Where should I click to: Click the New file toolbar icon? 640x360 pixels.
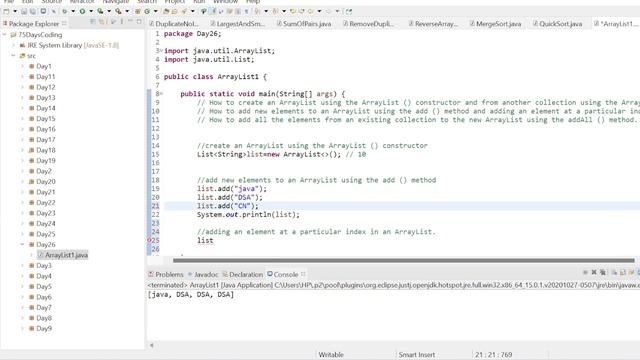pyautogui.click(x=6, y=11)
